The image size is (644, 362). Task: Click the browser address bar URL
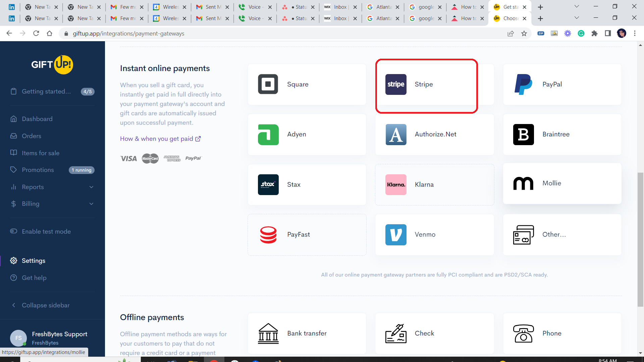128,34
